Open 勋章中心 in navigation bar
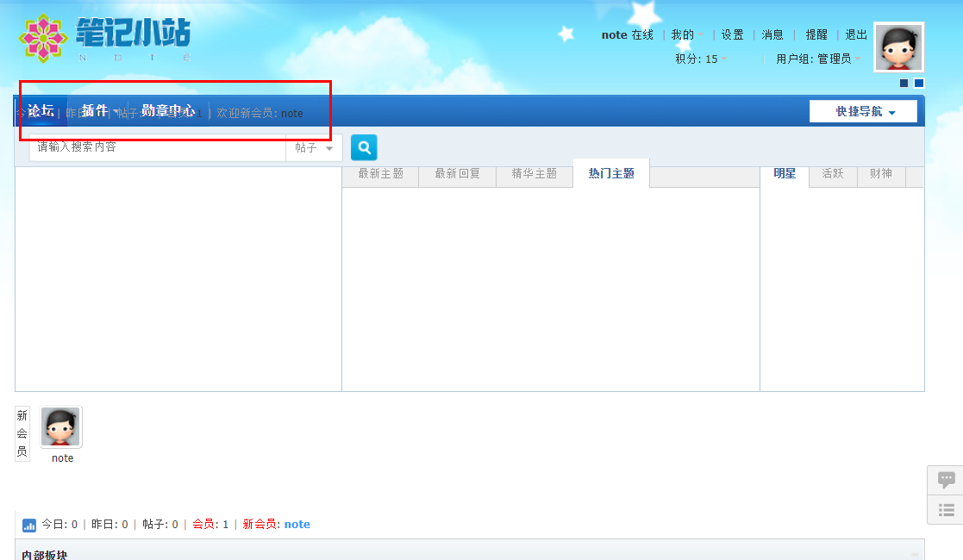 click(x=168, y=111)
